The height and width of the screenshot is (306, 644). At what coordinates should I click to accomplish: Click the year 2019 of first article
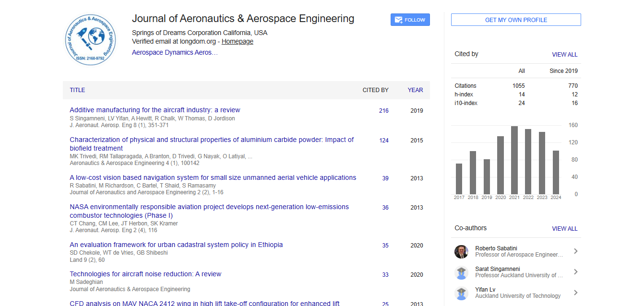(417, 111)
